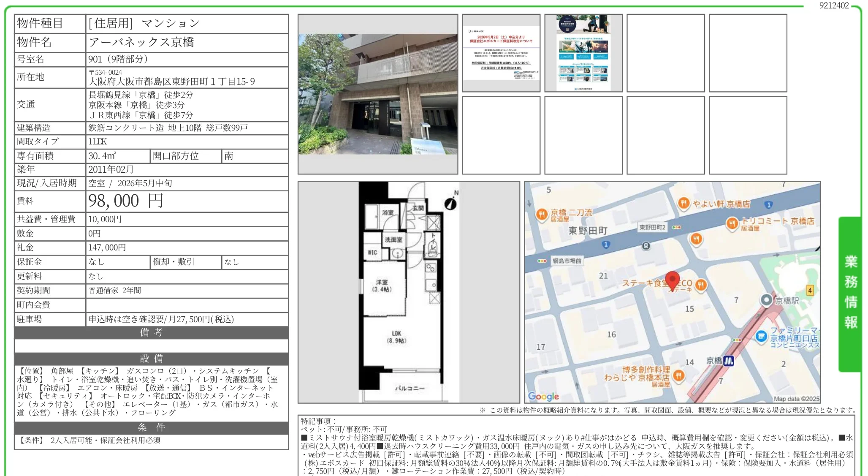The width and height of the screenshot is (868, 476).
Task: Open the エポスカード保証料改定 notice thumbnail
Action: coord(501,53)
